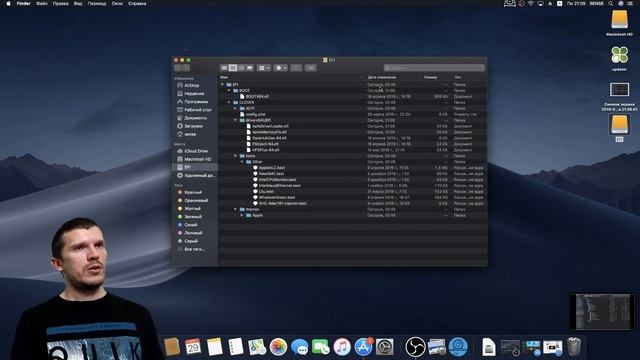Switch Finder to gallery view

pos(250,68)
